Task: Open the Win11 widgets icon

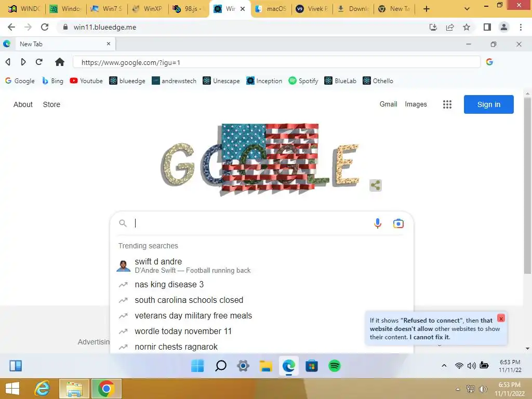Action: click(x=16, y=366)
